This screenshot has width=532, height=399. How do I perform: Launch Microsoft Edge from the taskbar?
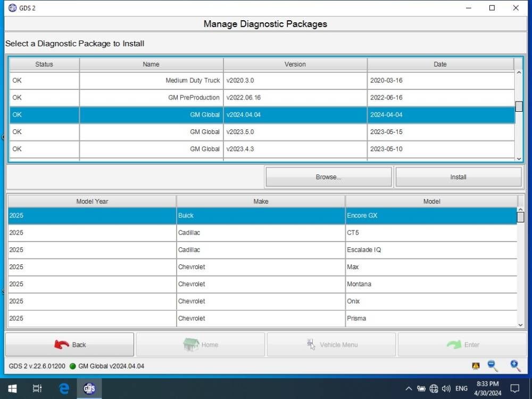pos(63,388)
